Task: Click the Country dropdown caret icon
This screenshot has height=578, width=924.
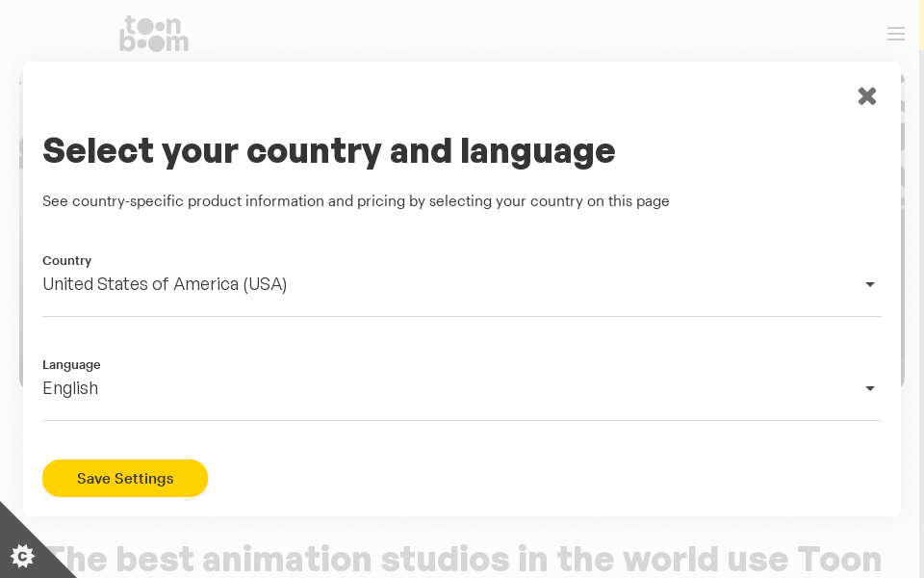Action: 869,284
